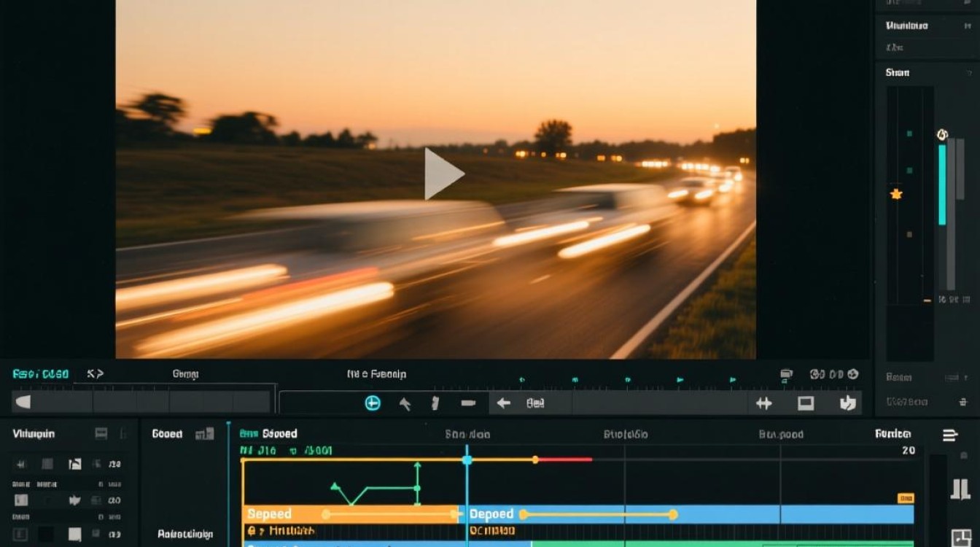980x547 pixels.
Task: Select the hand tool at toolbar right
Action: [847, 403]
